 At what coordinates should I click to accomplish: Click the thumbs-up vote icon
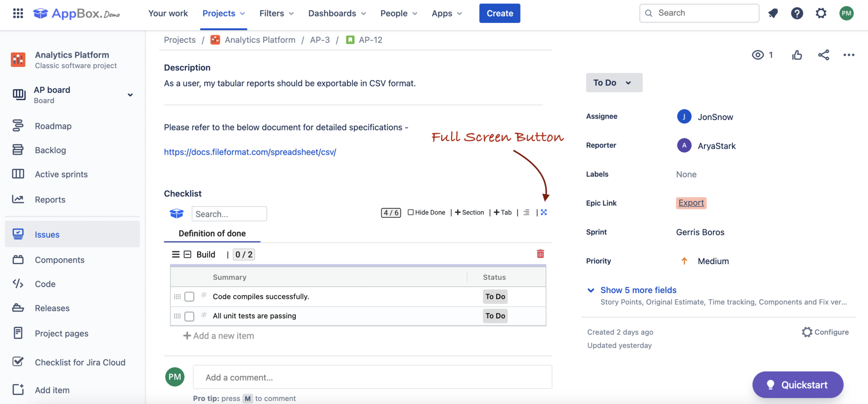point(797,55)
